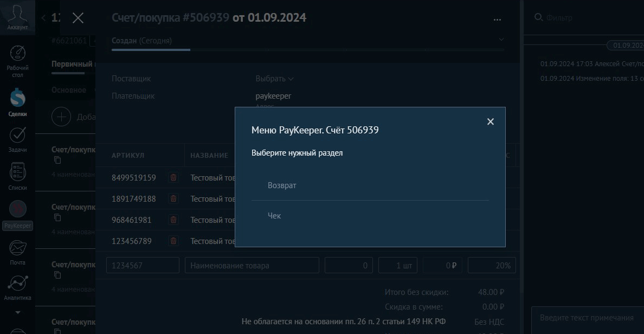The width and height of the screenshot is (644, 334).
Task: Open the Аналитика analytics icon
Action: (x=17, y=287)
